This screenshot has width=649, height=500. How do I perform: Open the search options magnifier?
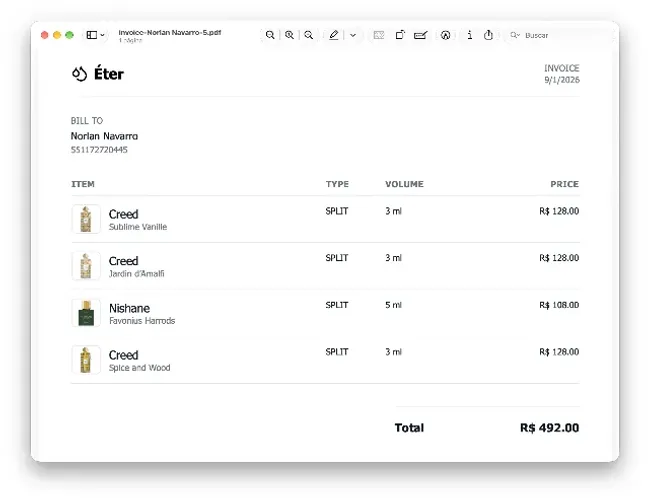(514, 35)
